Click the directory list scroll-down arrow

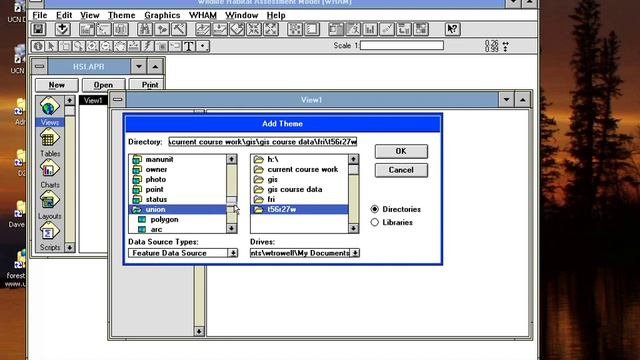click(x=353, y=229)
